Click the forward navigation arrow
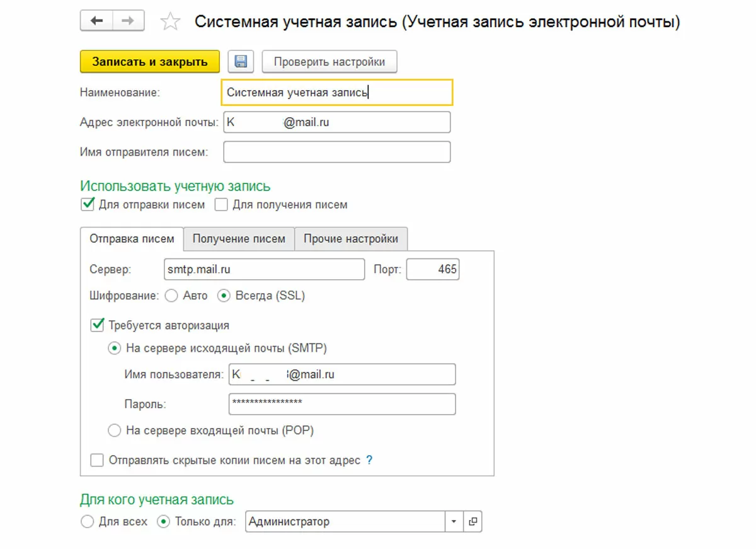Viewport: 756px width, 549px height. click(128, 21)
